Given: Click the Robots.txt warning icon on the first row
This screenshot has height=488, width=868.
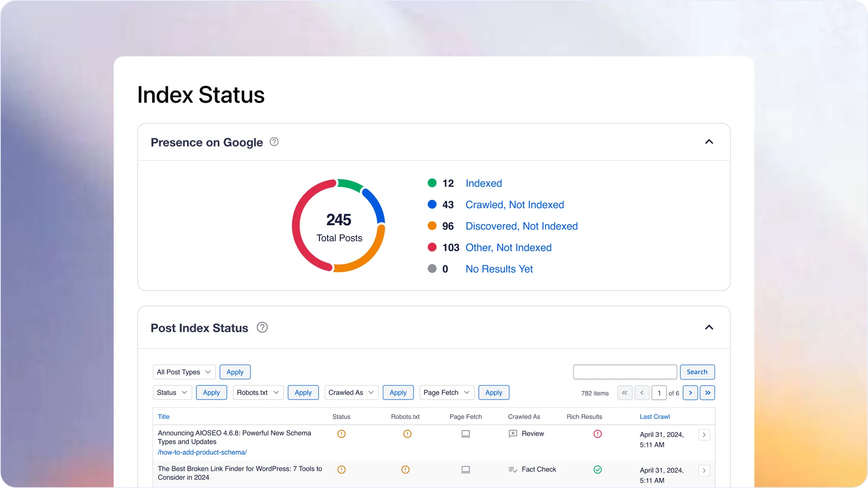Looking at the screenshot, I should pyautogui.click(x=407, y=433).
